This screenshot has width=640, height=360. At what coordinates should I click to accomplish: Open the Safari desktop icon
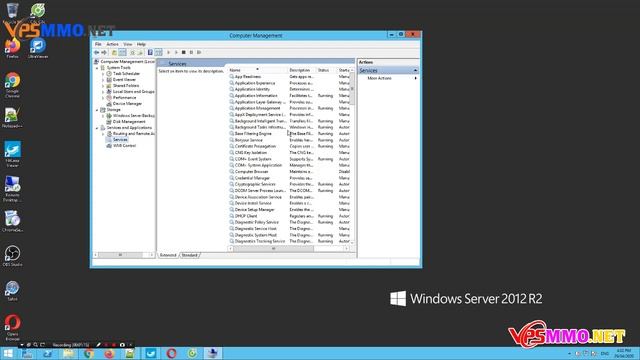click(x=12, y=291)
